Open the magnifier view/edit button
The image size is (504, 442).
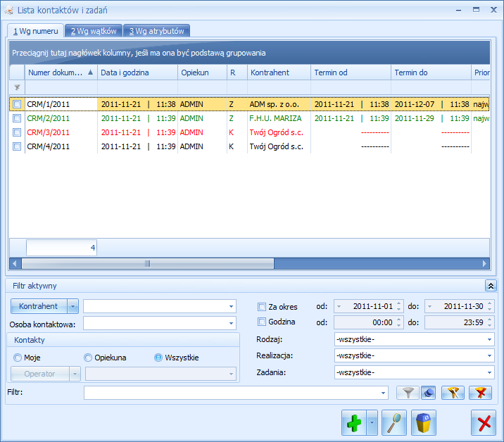click(x=394, y=423)
